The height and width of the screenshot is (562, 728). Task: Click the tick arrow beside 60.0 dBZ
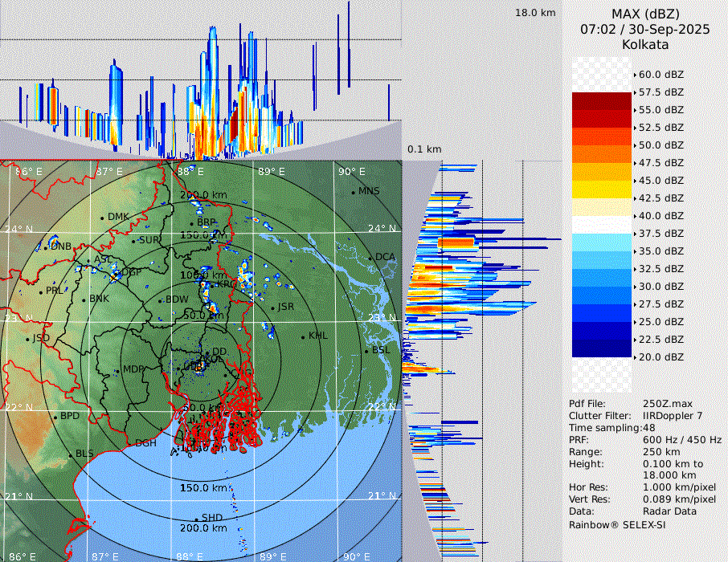point(635,75)
